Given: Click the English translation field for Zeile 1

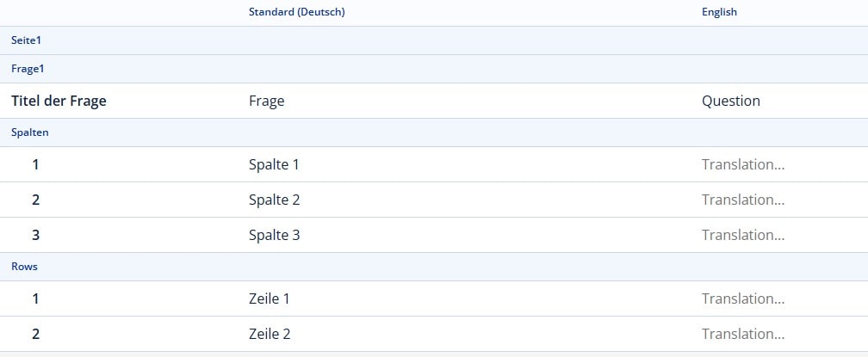Looking at the screenshot, I should click(743, 299).
